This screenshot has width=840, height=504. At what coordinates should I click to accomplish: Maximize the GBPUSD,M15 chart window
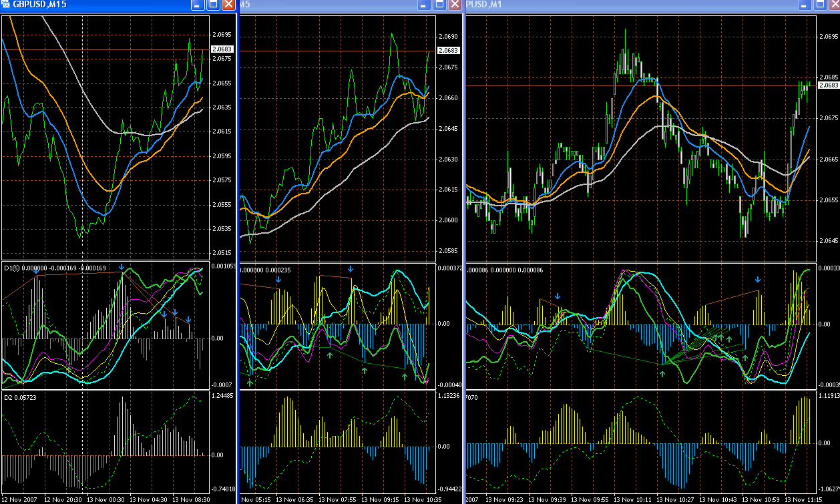click(213, 4)
